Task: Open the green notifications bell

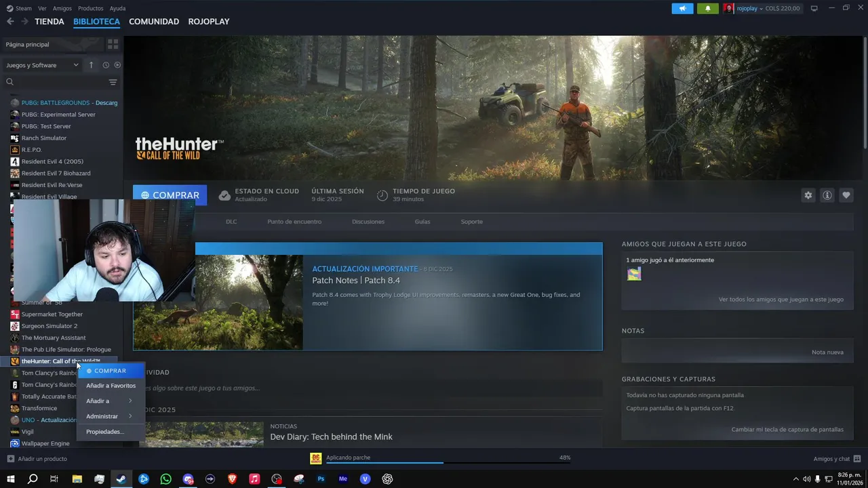Action: pyautogui.click(x=707, y=8)
